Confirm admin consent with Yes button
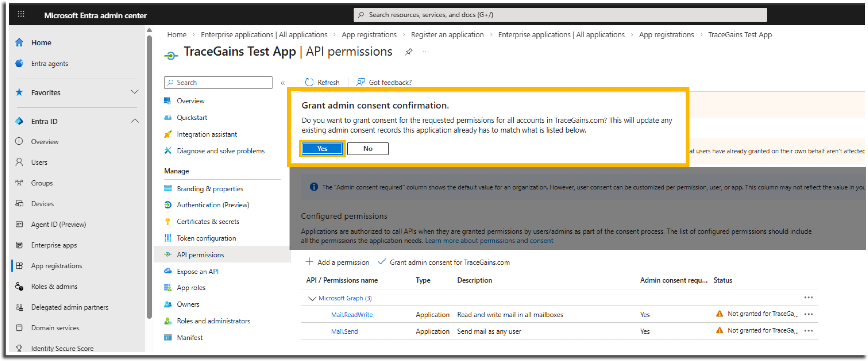The image size is (868, 361). pyautogui.click(x=322, y=149)
